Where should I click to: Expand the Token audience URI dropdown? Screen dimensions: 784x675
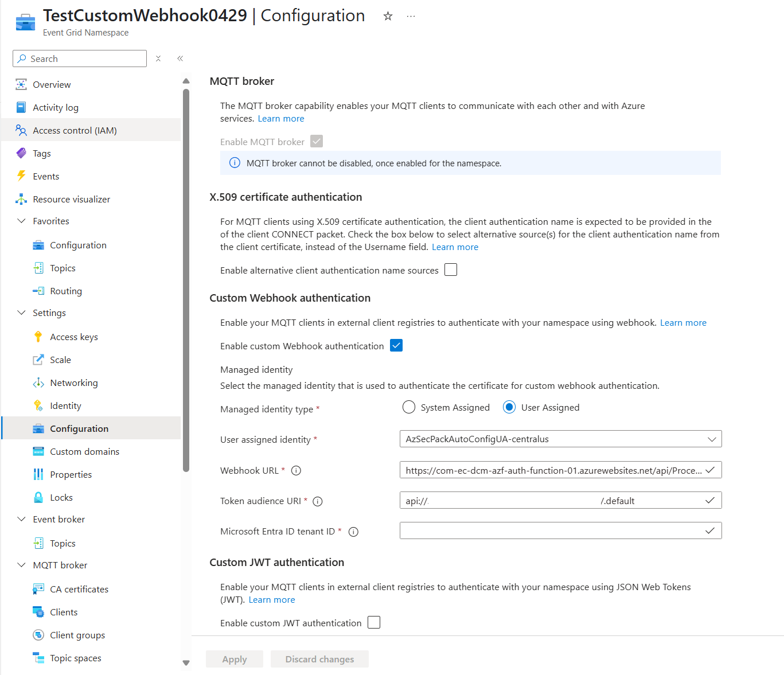(x=709, y=500)
